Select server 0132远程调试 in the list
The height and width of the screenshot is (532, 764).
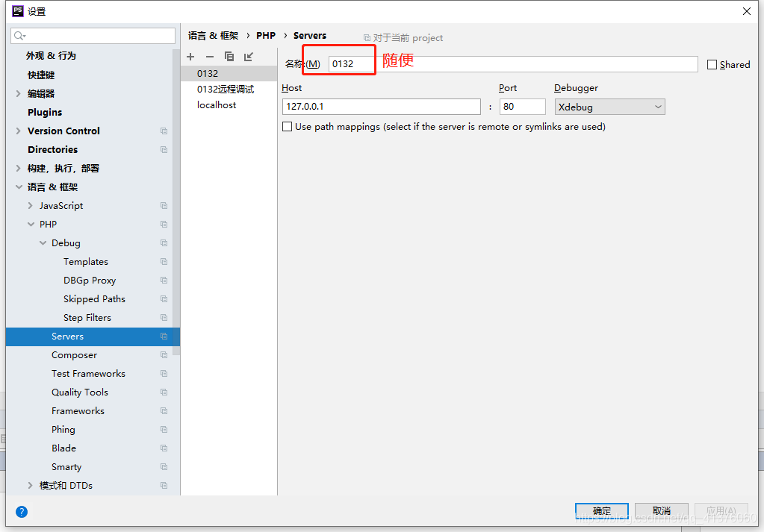click(229, 89)
